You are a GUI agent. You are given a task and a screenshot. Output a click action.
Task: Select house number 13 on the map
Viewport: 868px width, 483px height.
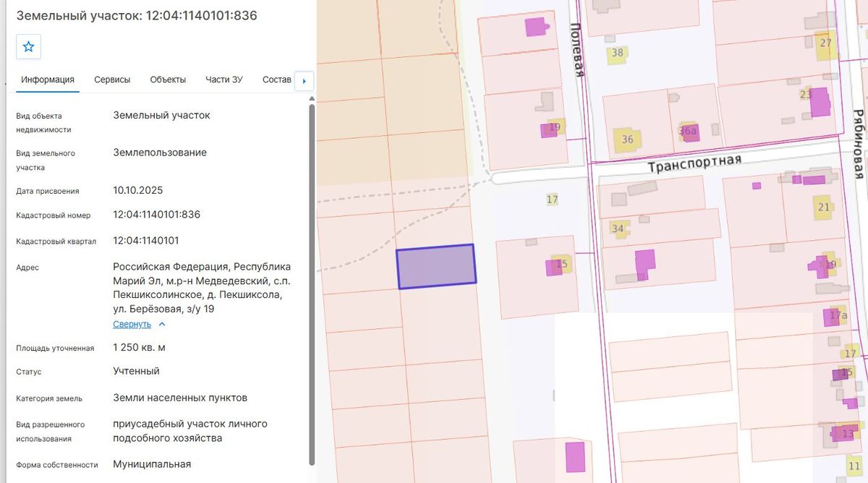[847, 433]
